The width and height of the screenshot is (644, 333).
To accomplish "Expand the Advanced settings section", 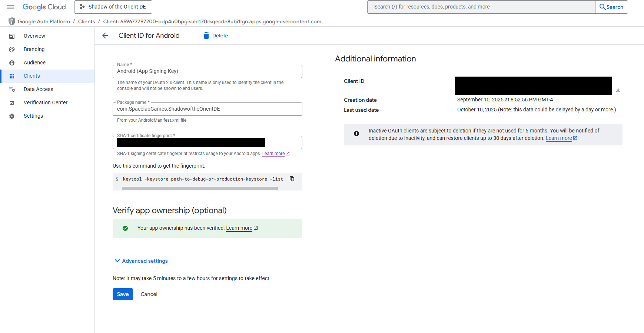I will 141,261.
